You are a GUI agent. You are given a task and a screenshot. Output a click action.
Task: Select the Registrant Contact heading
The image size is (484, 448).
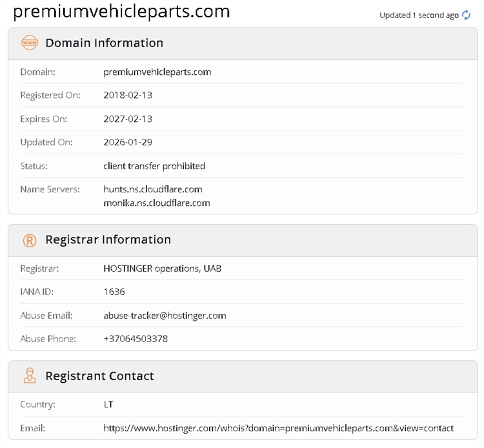pyautogui.click(x=99, y=376)
